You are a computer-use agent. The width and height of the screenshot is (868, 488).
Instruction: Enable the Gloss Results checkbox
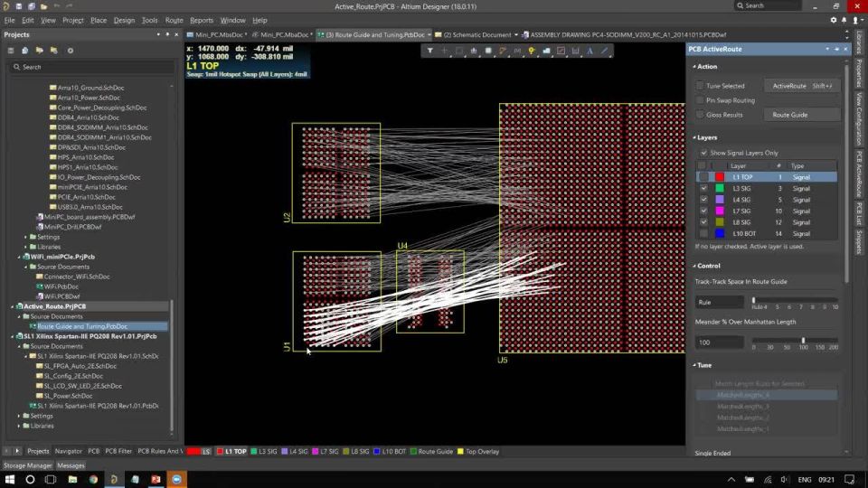[700, 115]
